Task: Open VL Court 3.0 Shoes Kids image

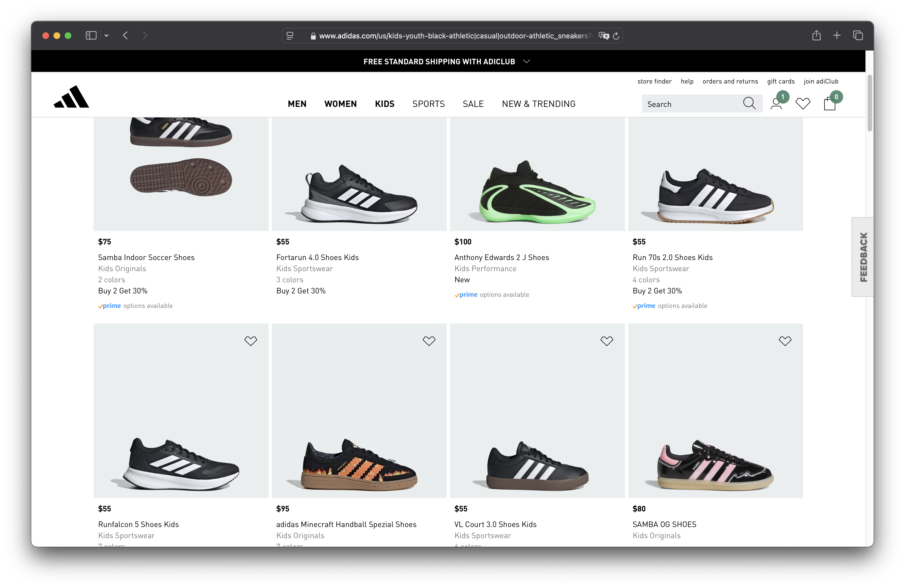Action: [537, 411]
